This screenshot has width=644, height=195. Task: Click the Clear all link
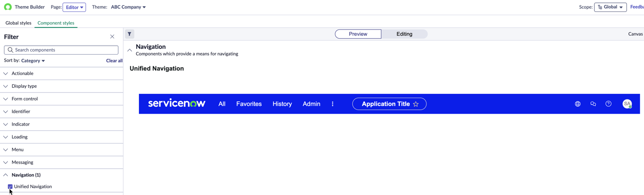[x=114, y=61]
